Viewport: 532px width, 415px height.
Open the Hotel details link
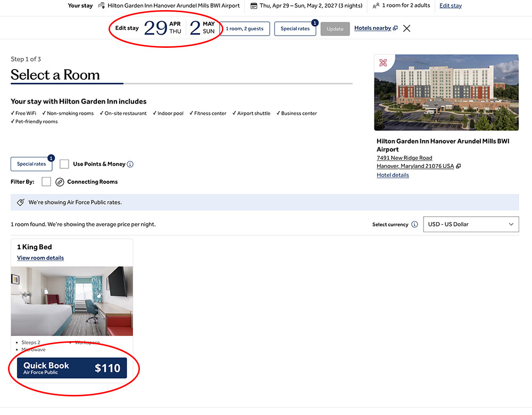[393, 175]
